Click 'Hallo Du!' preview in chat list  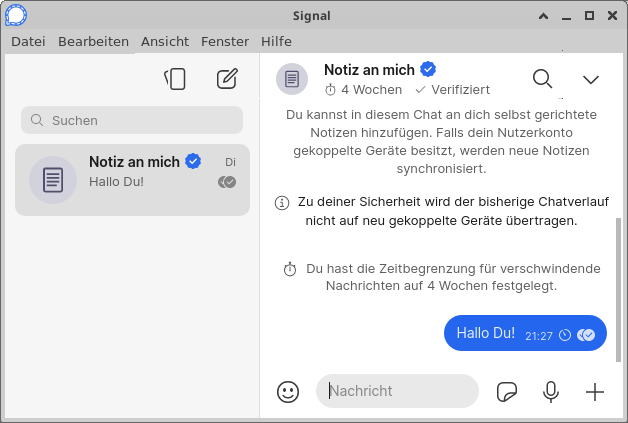(116, 182)
